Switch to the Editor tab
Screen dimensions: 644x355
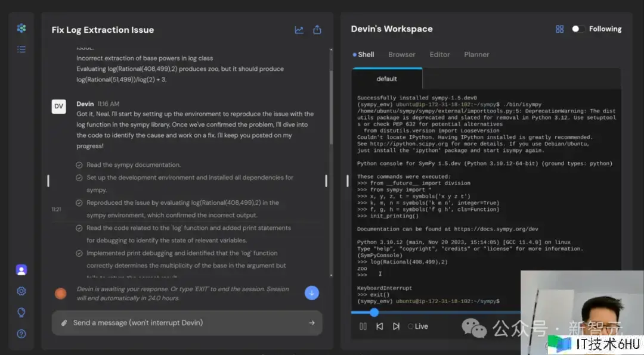click(439, 54)
